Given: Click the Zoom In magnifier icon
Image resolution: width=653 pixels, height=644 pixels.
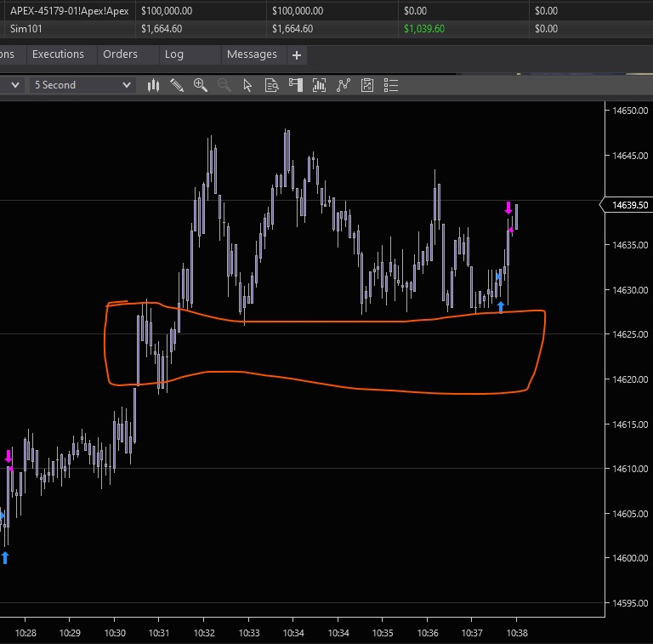Looking at the screenshot, I should pyautogui.click(x=201, y=85).
